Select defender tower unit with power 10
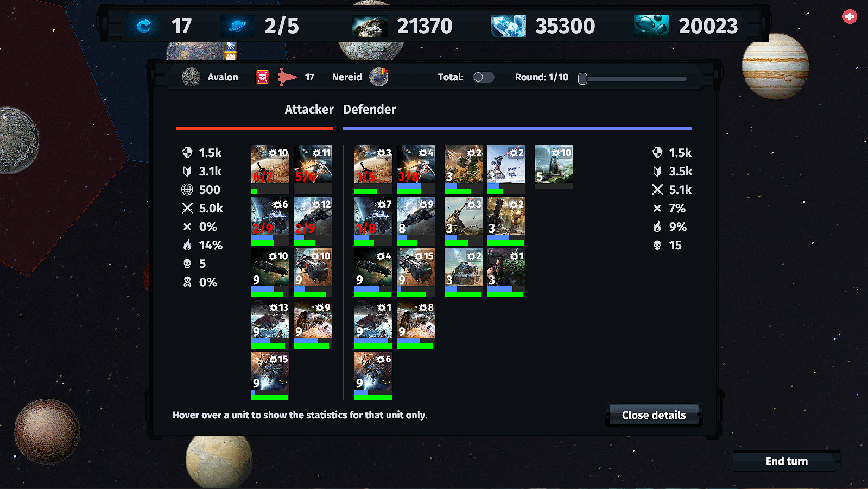868x489 pixels. (553, 166)
